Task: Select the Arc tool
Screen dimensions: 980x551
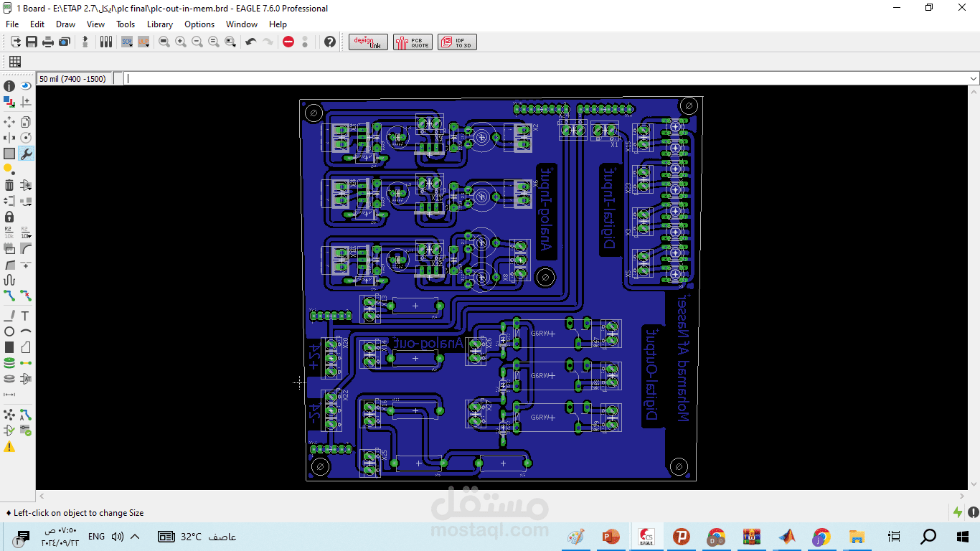Action: (26, 331)
